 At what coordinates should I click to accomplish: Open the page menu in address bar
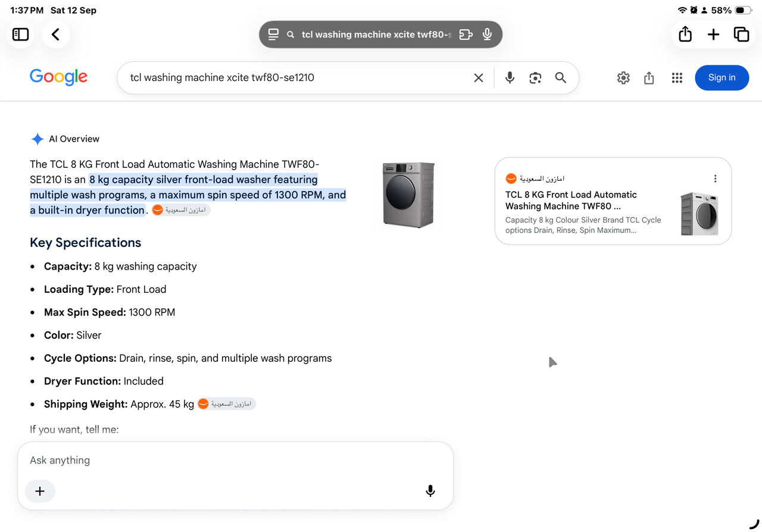tap(273, 35)
